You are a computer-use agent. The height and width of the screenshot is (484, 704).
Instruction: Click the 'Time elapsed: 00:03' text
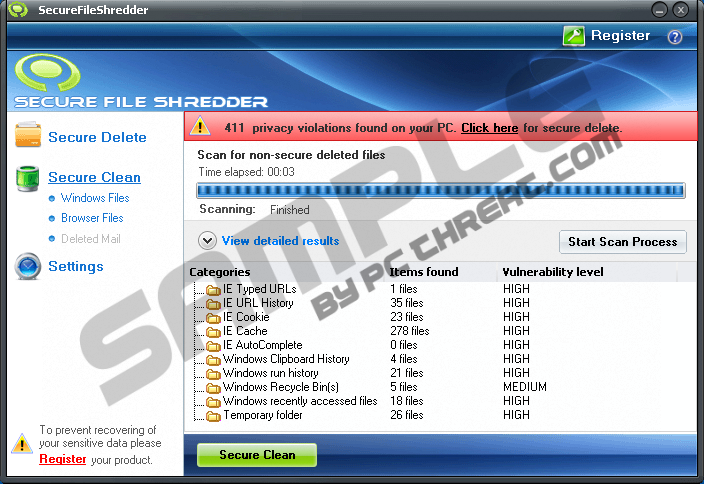pos(246,172)
